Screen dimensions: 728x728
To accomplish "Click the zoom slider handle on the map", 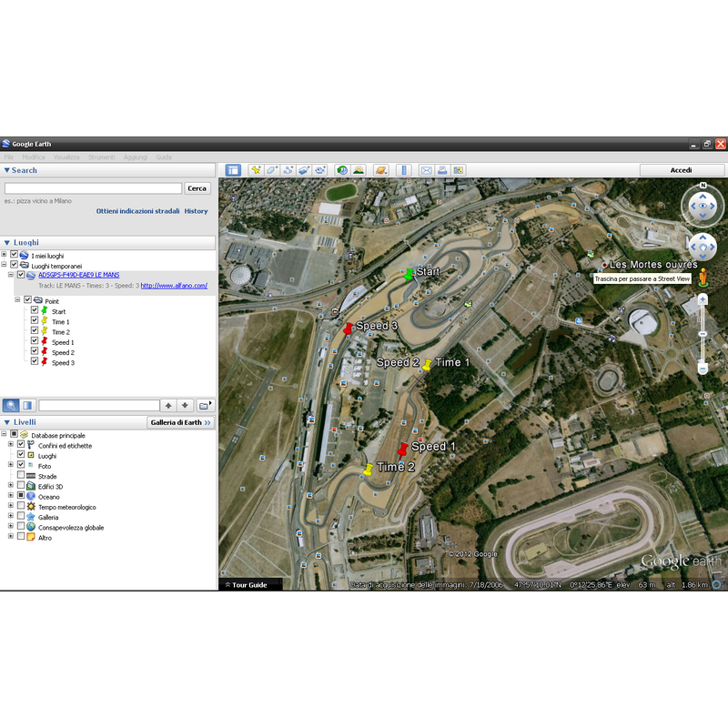I will [x=703, y=334].
